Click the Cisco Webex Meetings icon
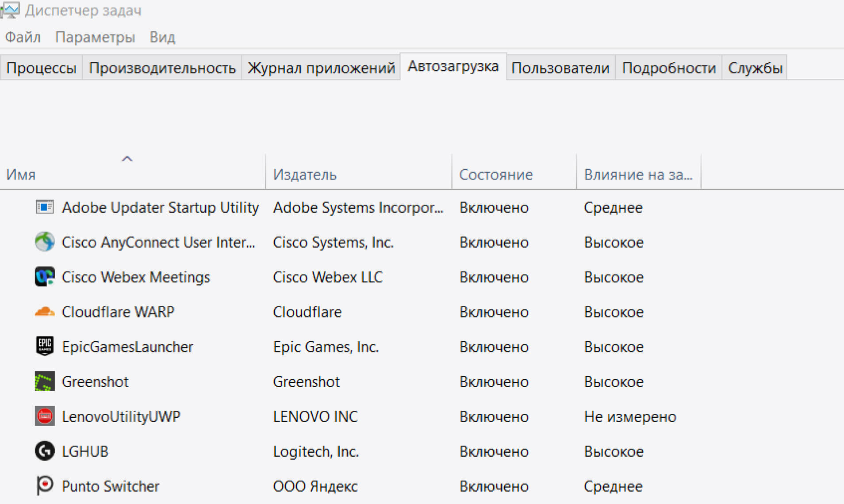 click(44, 277)
